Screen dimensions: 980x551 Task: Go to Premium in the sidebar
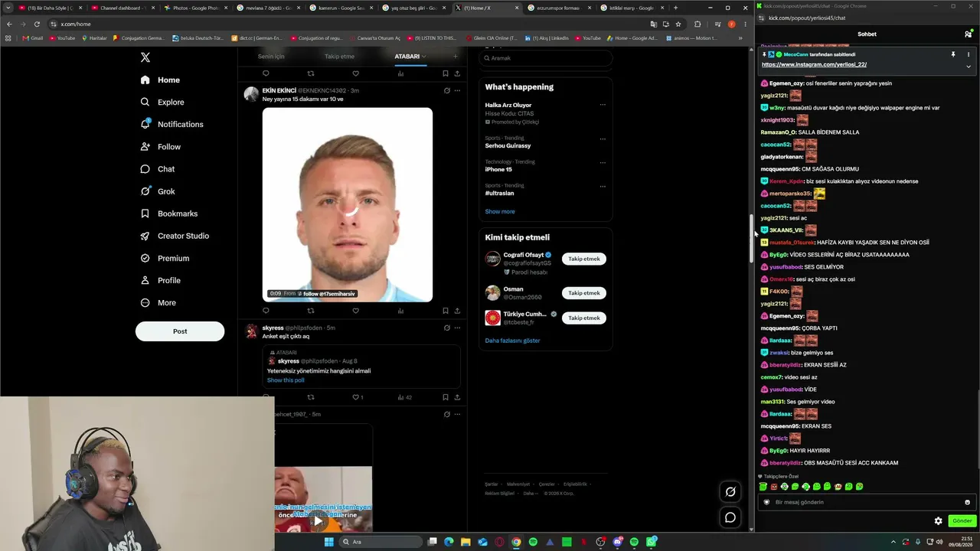click(x=165, y=258)
